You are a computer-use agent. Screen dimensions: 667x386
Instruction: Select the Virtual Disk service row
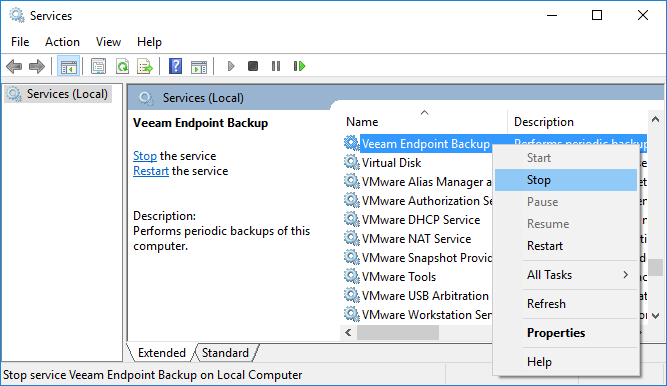(x=418, y=163)
